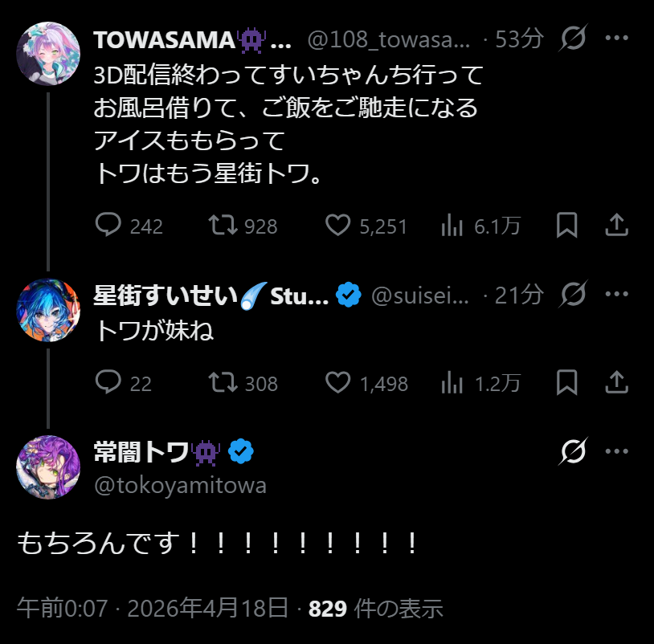Repost TOWASAMA's post with 928 reposts
The image size is (654, 644).
[223, 226]
